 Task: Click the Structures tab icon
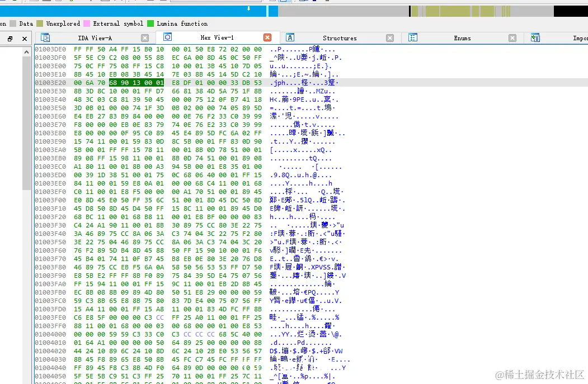290,37
